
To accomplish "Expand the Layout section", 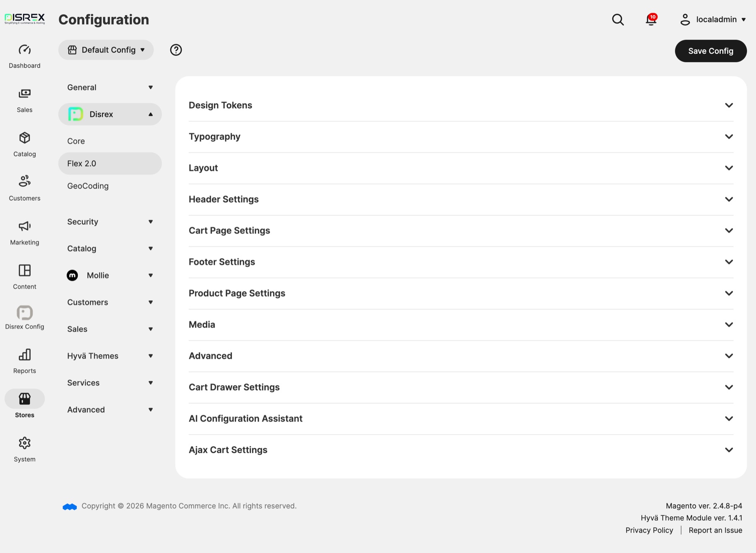I will 461,168.
